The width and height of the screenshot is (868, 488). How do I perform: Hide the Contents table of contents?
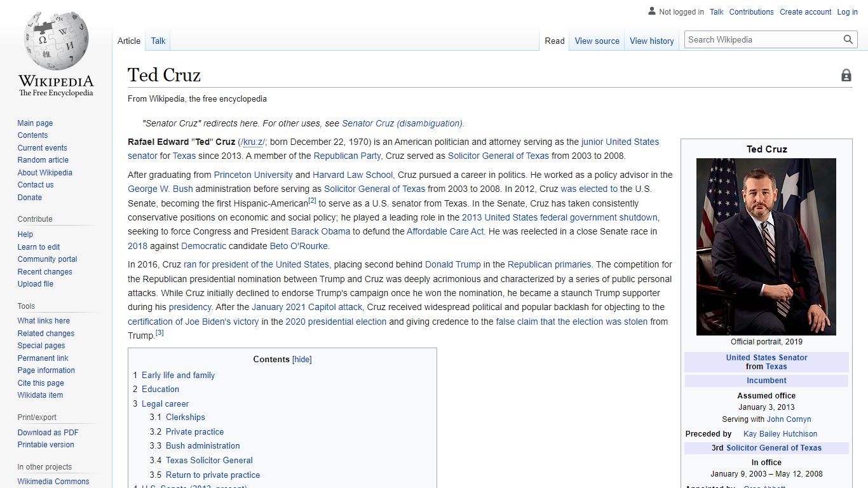coord(302,359)
